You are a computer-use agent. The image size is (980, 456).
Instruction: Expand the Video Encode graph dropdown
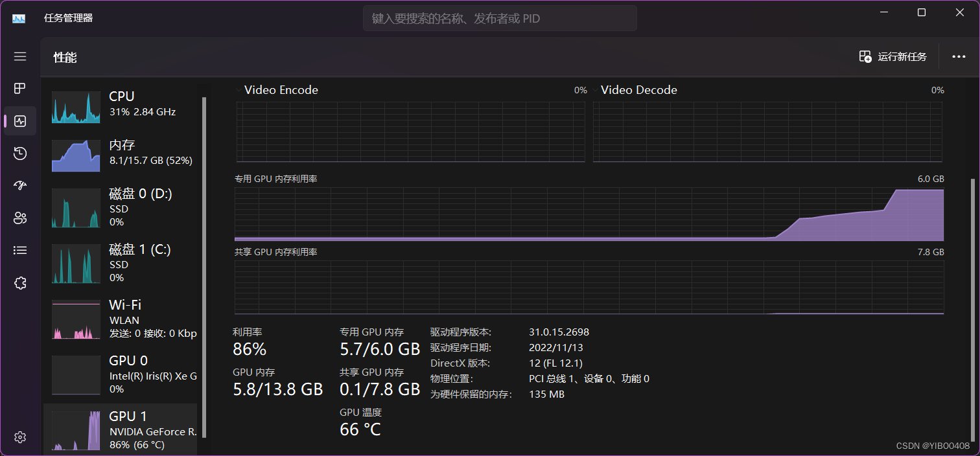point(239,89)
